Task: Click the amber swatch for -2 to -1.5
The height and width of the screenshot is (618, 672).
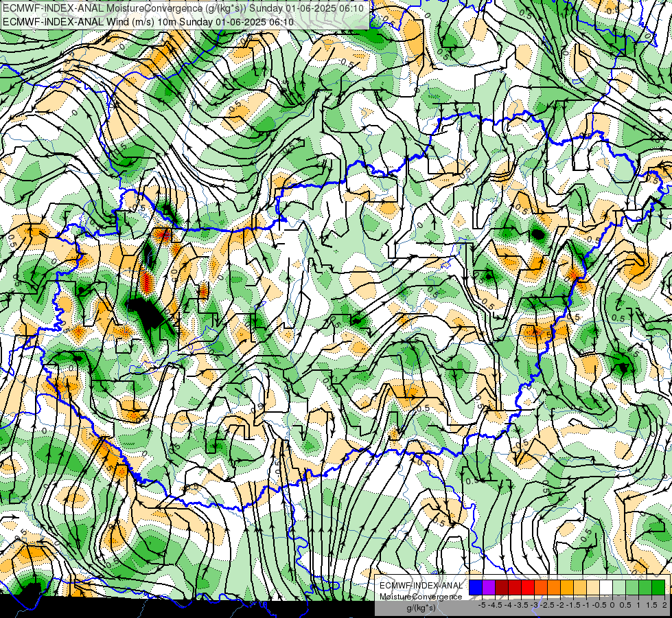Action: click(x=566, y=587)
